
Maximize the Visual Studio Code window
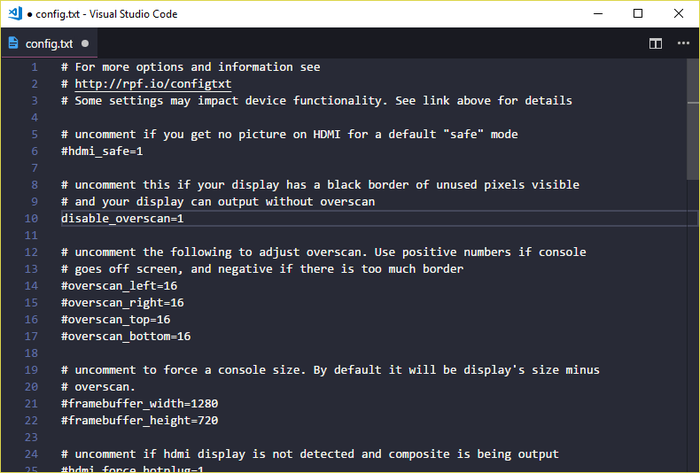coord(638,13)
